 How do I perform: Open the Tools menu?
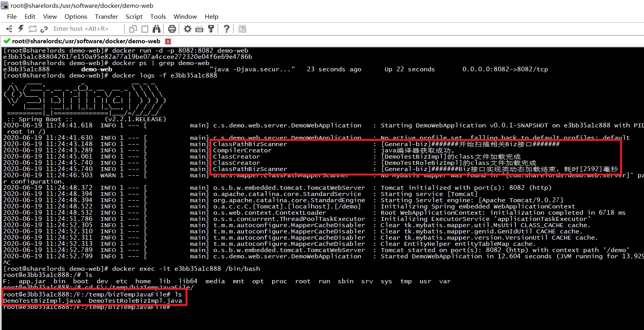pos(158,16)
